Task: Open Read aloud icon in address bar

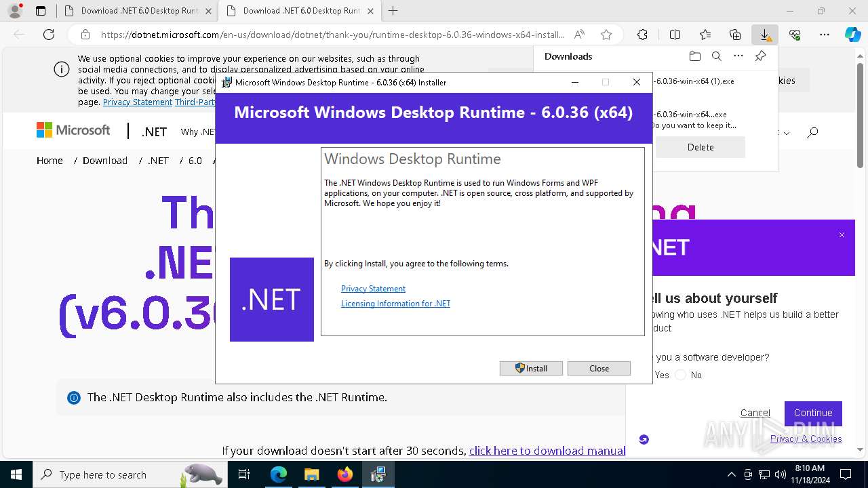Action: click(579, 35)
